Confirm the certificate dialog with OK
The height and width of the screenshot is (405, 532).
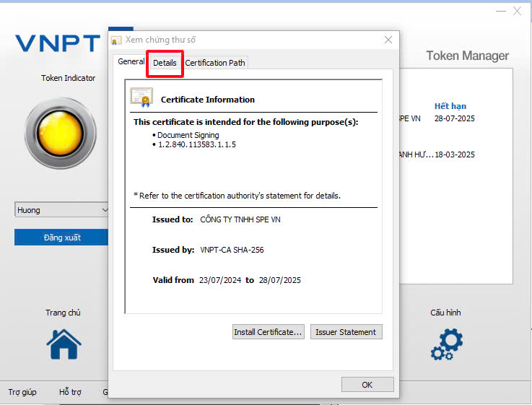(x=367, y=385)
